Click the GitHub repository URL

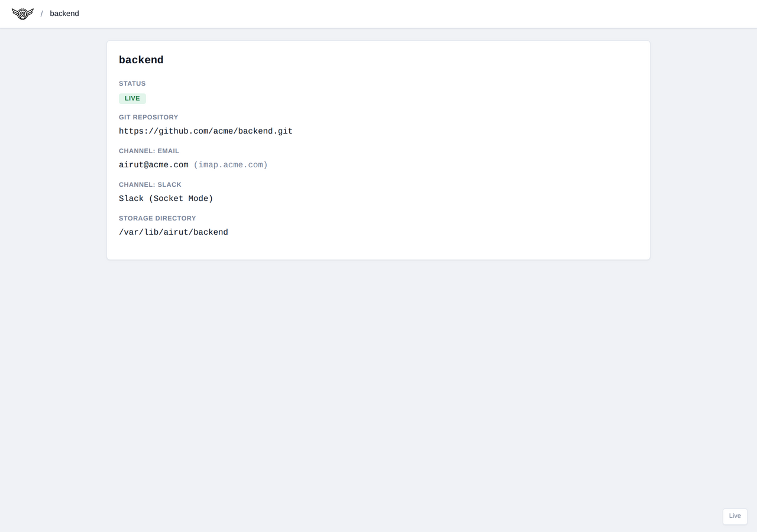click(206, 131)
